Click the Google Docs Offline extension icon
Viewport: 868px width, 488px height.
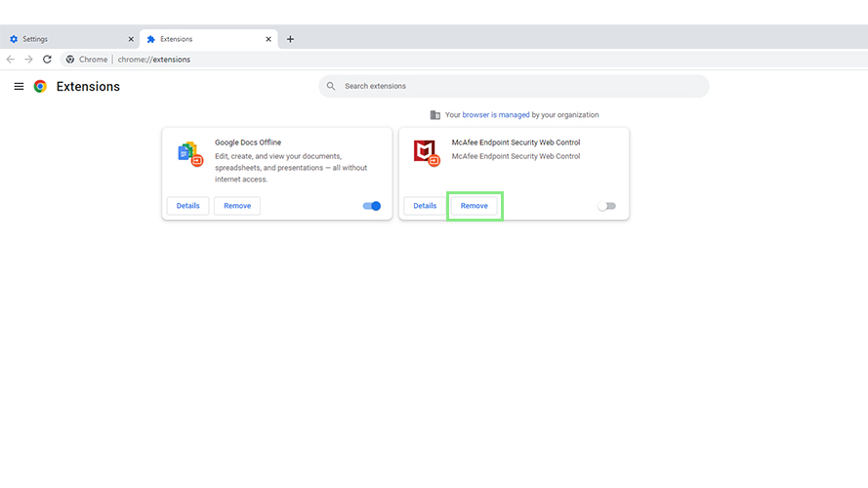click(189, 153)
